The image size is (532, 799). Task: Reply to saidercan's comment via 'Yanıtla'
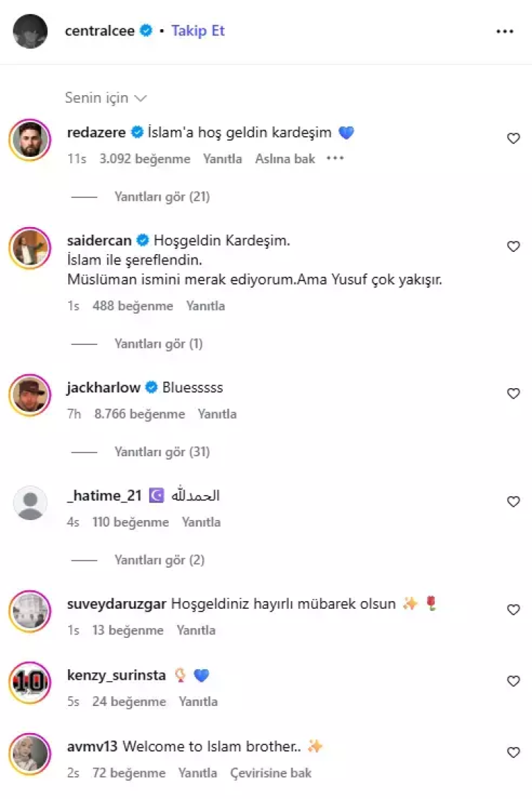point(206,306)
